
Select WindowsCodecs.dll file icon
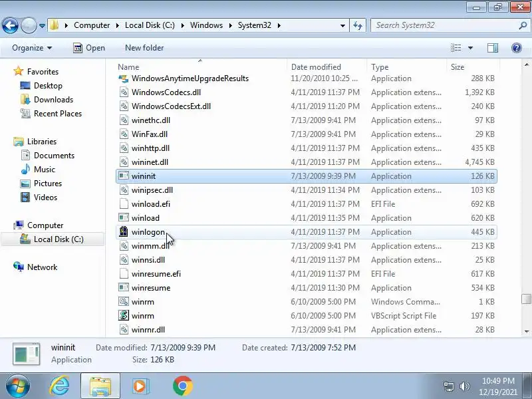pyautogui.click(x=124, y=92)
